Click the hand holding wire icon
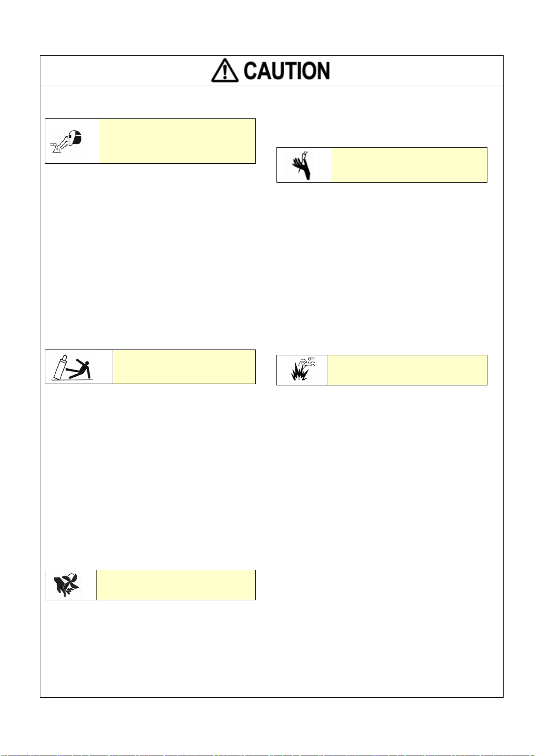Screen dimensions: 535x756 coord(303,165)
